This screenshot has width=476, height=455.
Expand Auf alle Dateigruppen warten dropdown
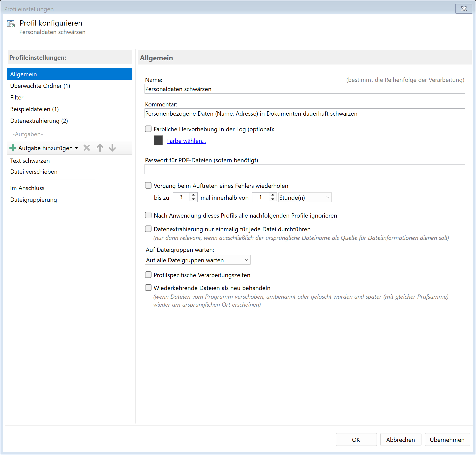pos(197,260)
